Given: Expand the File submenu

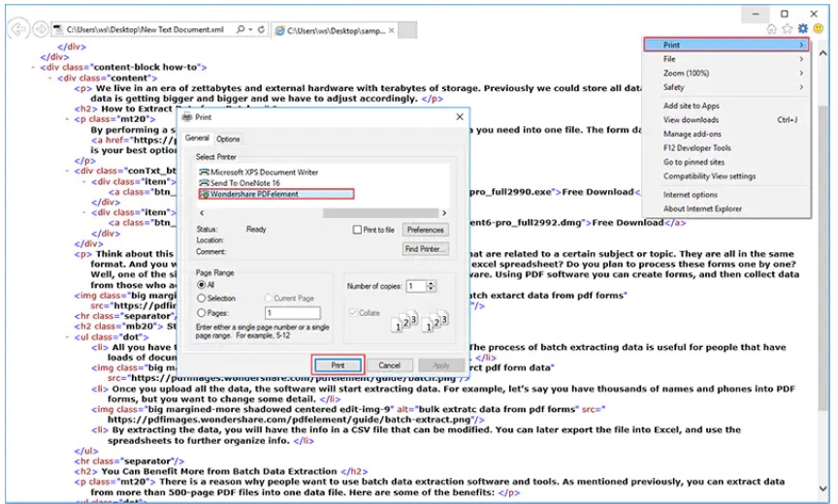Looking at the screenshot, I should 725,59.
